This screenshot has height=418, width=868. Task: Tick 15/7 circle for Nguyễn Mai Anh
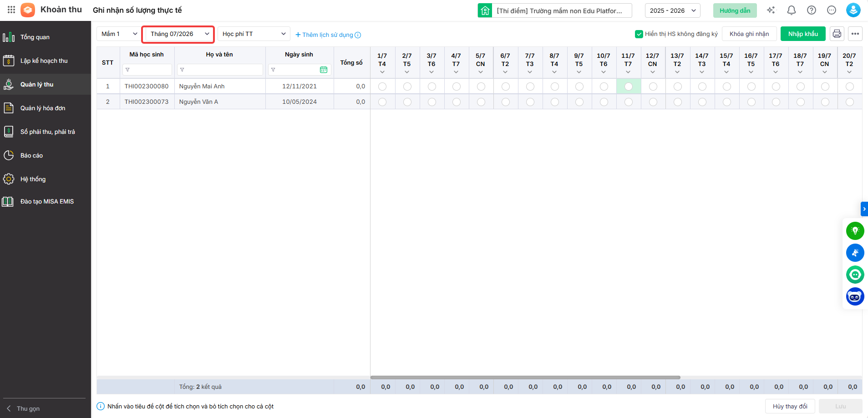tap(727, 87)
